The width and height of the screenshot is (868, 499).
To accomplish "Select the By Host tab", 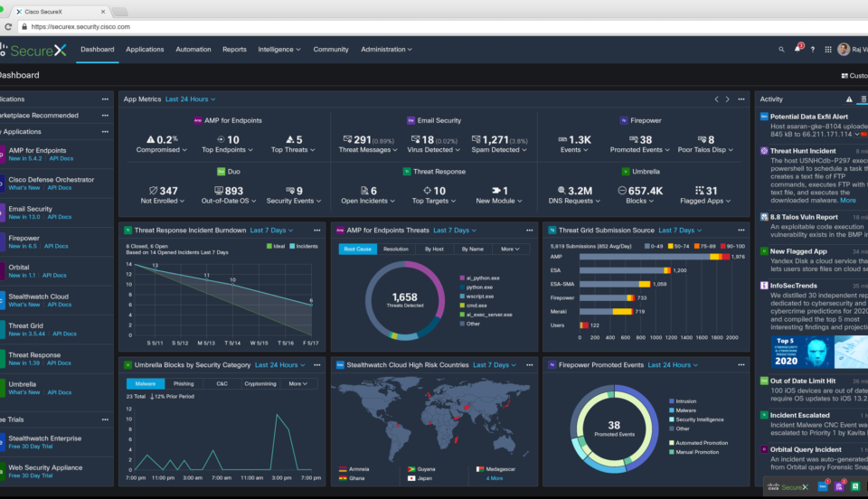I will point(434,249).
